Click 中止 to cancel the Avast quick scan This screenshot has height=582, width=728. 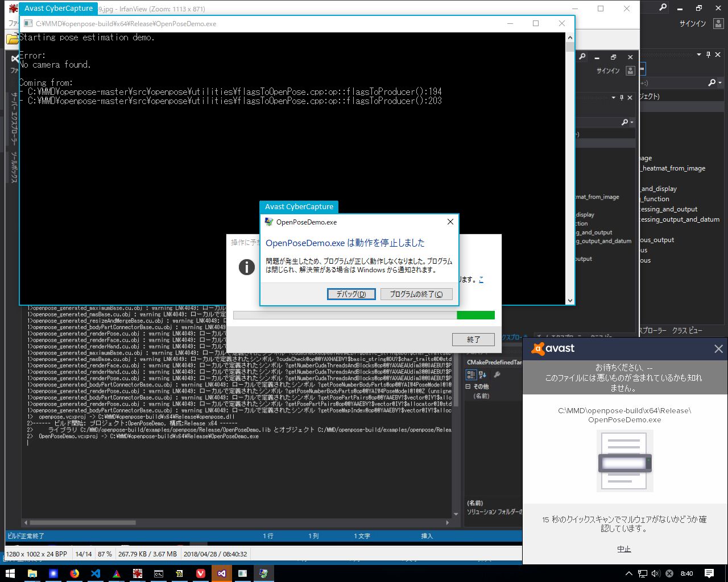pyautogui.click(x=624, y=550)
